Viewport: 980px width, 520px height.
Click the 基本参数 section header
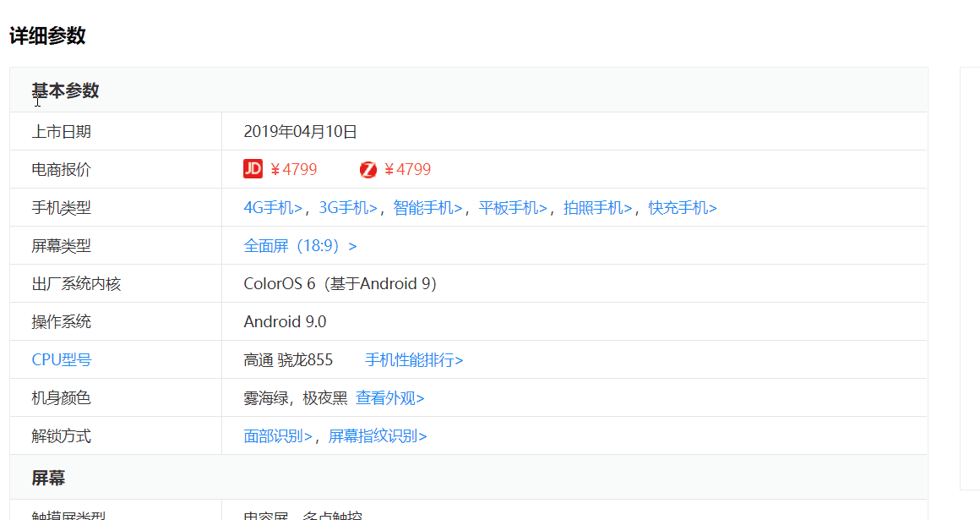tap(66, 90)
